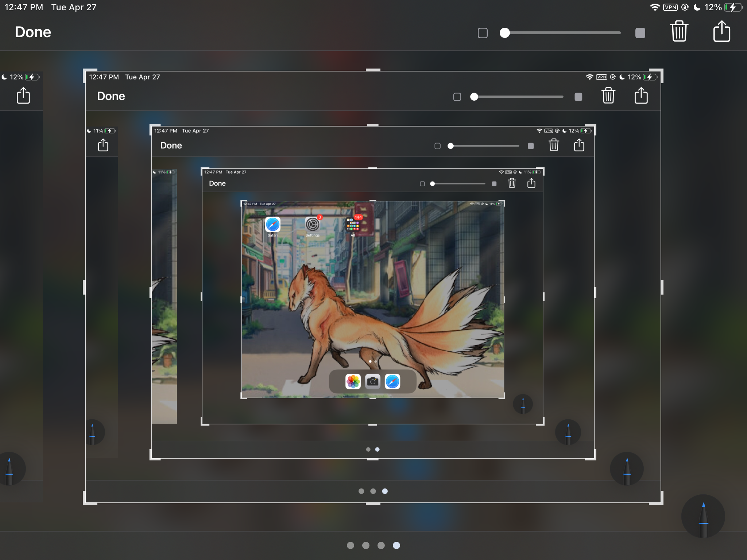Click the outermost crop frame's bottom-right corner handle

point(660,502)
